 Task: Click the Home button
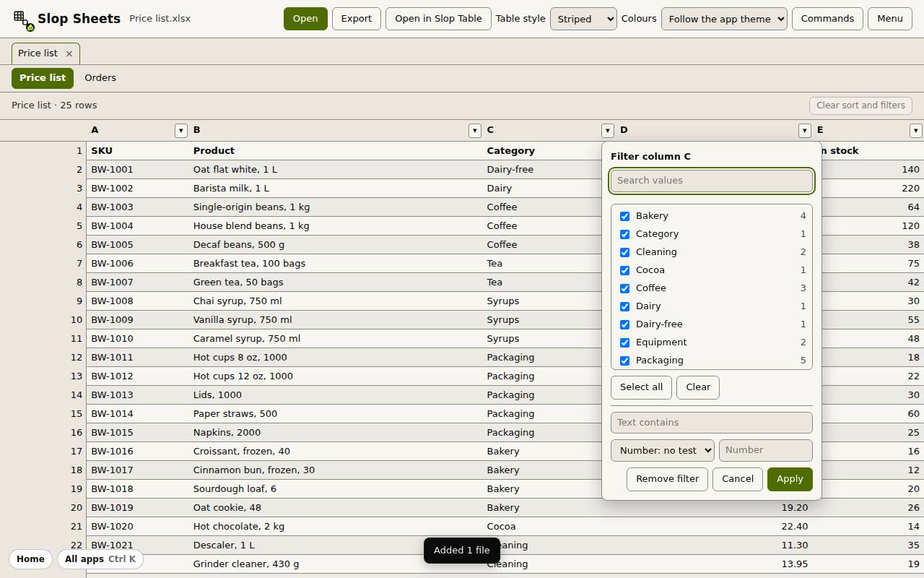(30, 559)
